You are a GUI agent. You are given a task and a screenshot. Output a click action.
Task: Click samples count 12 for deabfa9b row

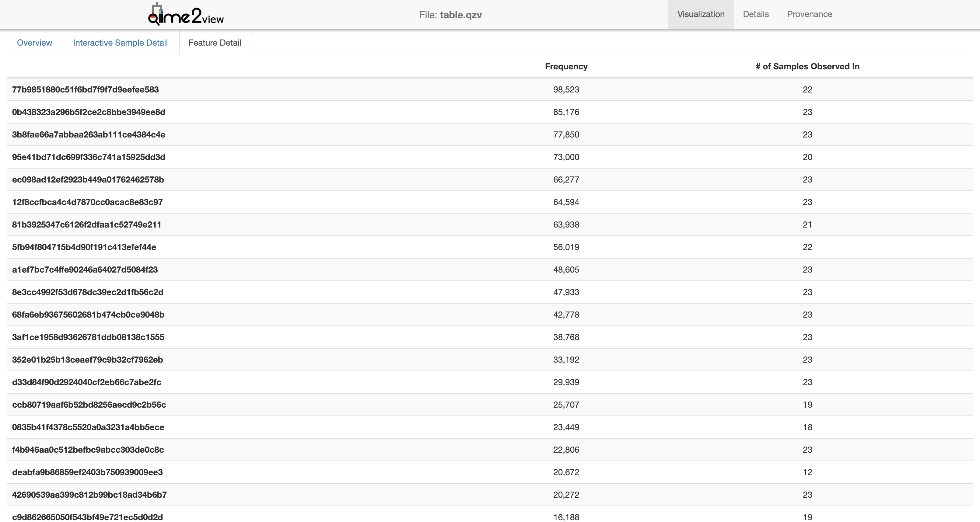(x=807, y=472)
